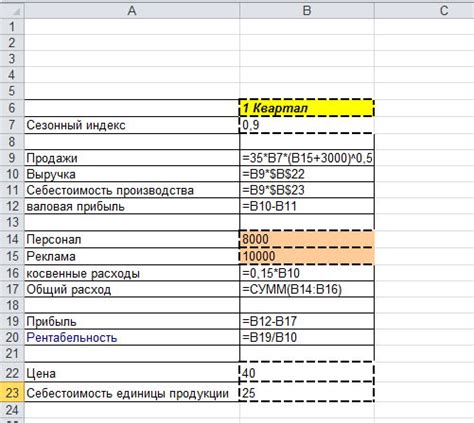Click cell 'Себестоимость единицы продукции'
The height and width of the screenshot is (423, 474).
coord(132,393)
